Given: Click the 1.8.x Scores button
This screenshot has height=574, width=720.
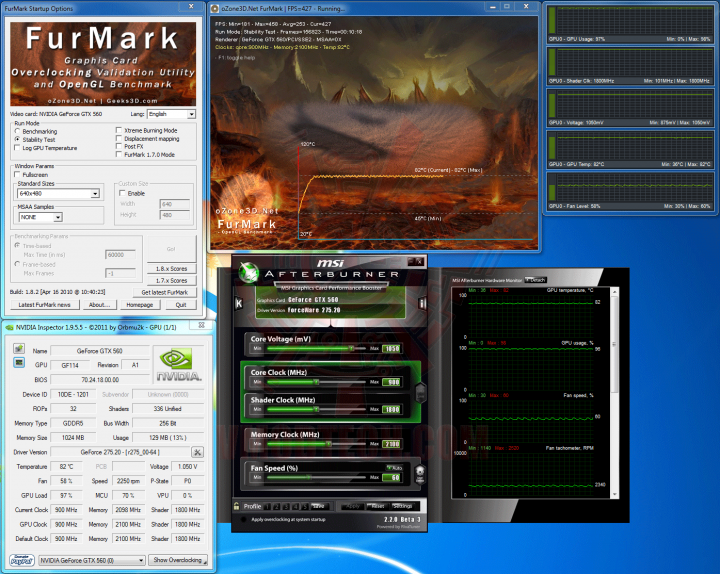Looking at the screenshot, I should click(171, 269).
